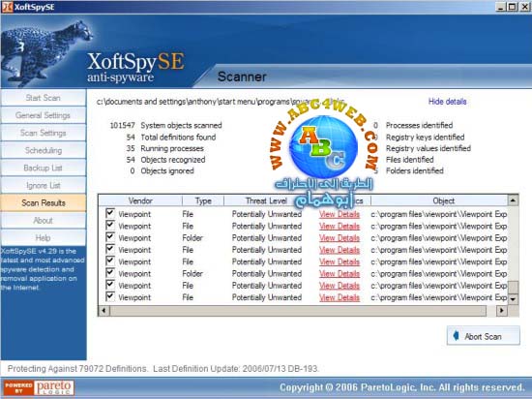
Task: Minimize the XoftSpySE window
Action: pyautogui.click(x=501, y=7)
